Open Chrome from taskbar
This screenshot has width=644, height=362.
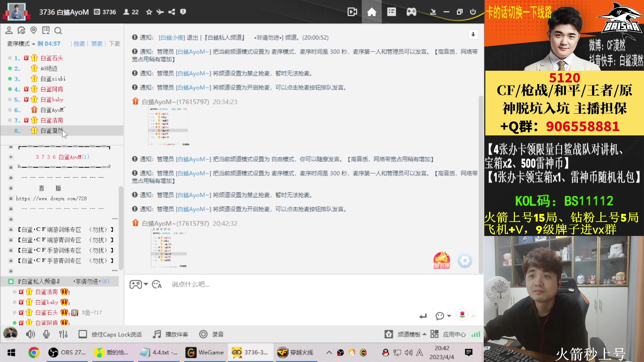click(34, 352)
